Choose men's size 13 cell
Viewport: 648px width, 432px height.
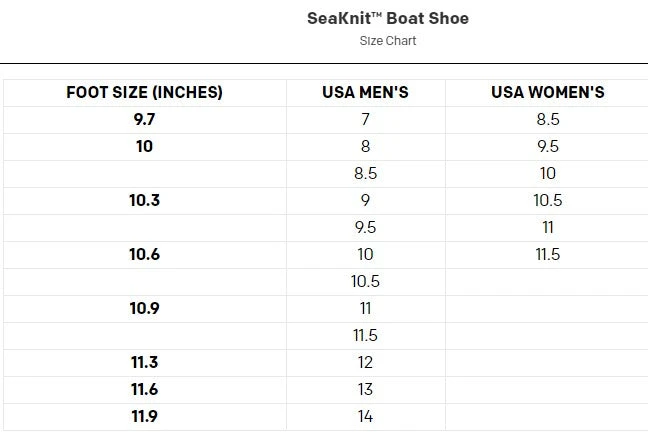pos(365,389)
